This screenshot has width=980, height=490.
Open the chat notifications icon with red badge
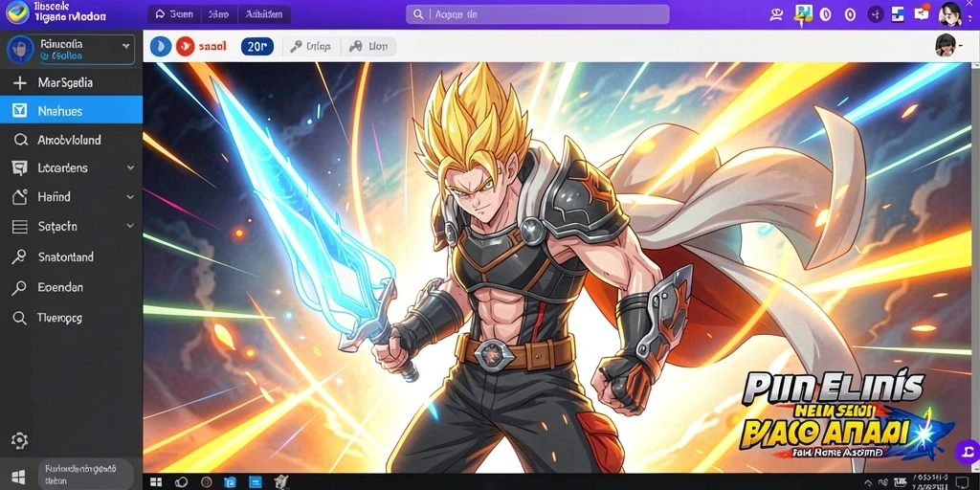coord(923,13)
